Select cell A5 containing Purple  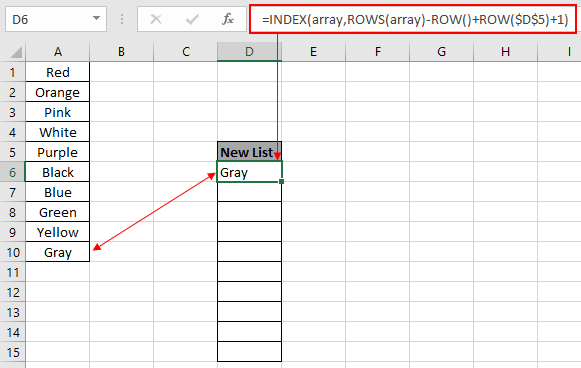point(57,152)
